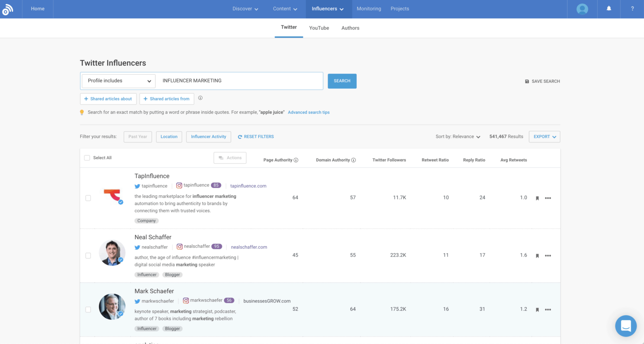Check the Select All checkbox
Image resolution: width=644 pixels, height=344 pixels.
87,158
